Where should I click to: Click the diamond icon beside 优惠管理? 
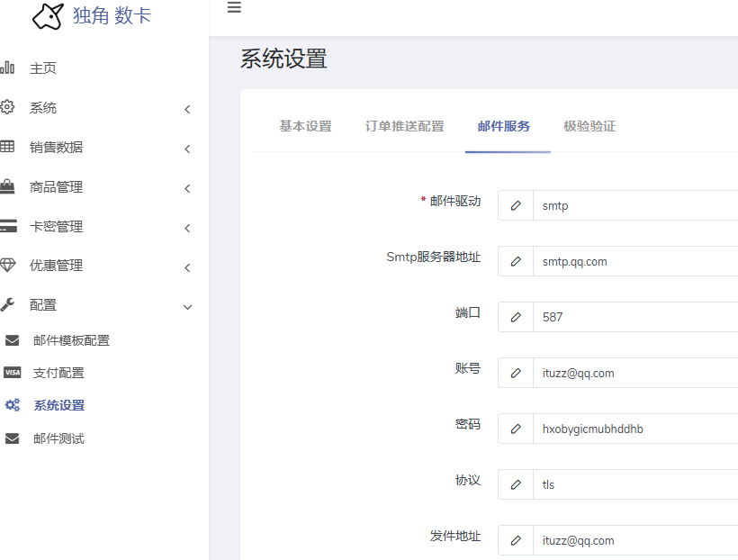7,266
